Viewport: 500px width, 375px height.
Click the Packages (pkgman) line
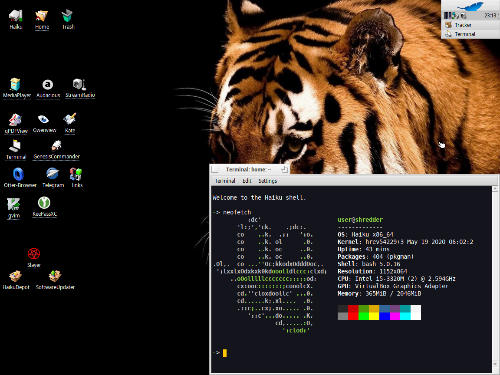tap(376, 257)
